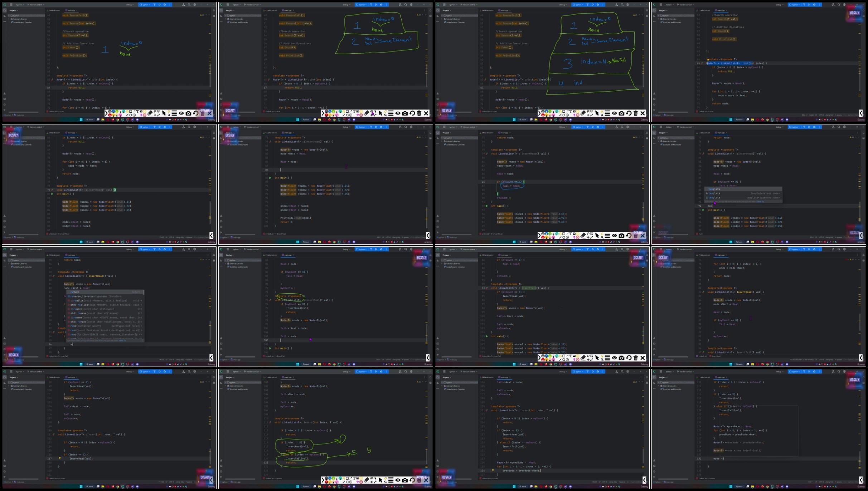Click main.cpp navigation bar item in four-box sketch frame
The width and height of the screenshot is (868, 491).
pos(453,115)
